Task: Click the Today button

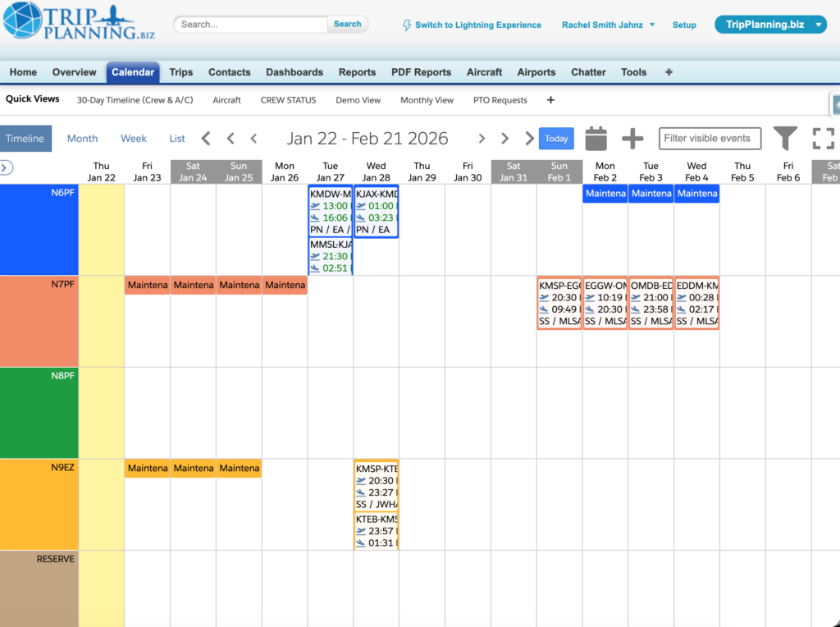Action: pyautogui.click(x=556, y=139)
